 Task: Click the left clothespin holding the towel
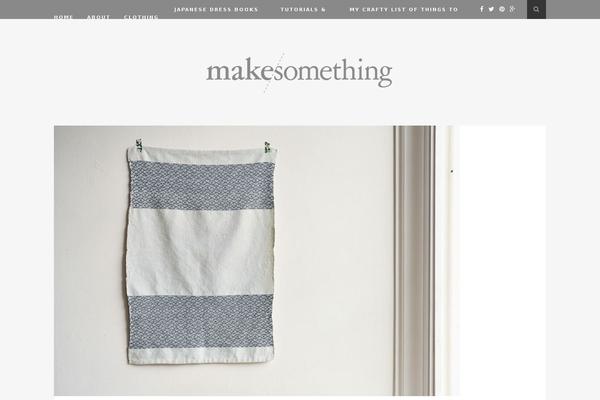pyautogui.click(x=139, y=145)
